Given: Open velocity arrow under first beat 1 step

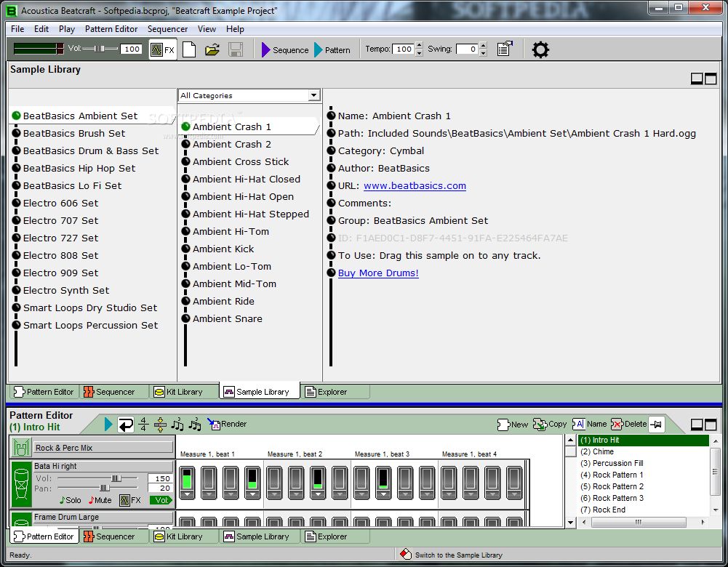Looking at the screenshot, I should (x=187, y=494).
